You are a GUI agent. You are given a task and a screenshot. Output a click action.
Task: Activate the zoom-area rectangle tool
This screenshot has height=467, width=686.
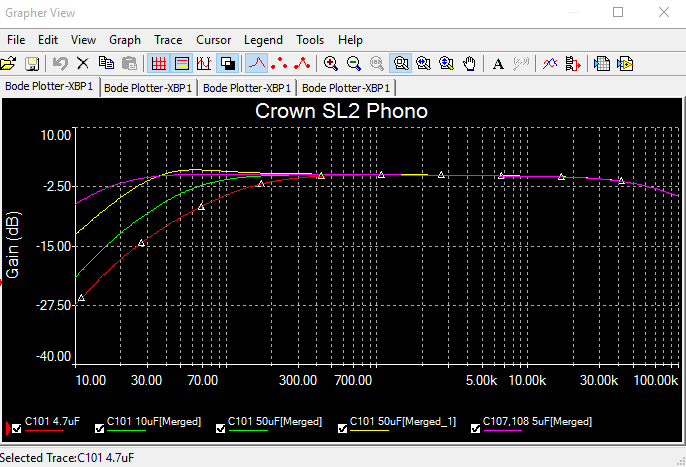(x=400, y=63)
